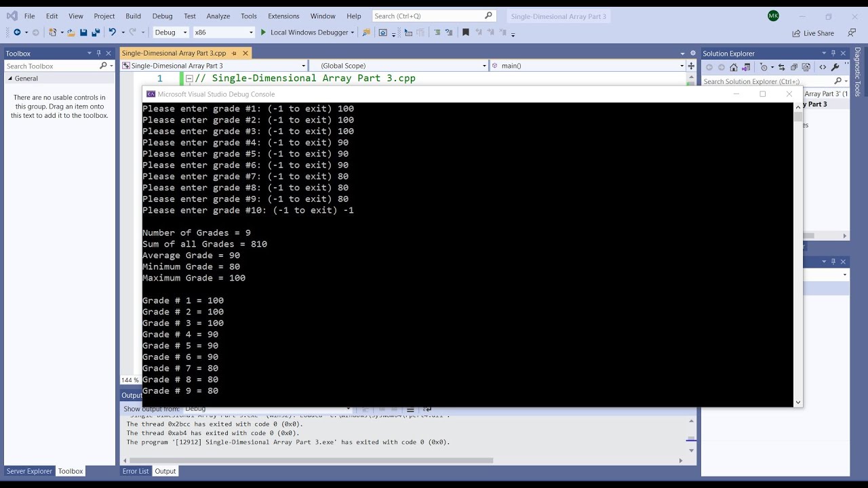Click the New Project toolbar icon
Viewport: 868px width, 488px height.
tap(52, 32)
